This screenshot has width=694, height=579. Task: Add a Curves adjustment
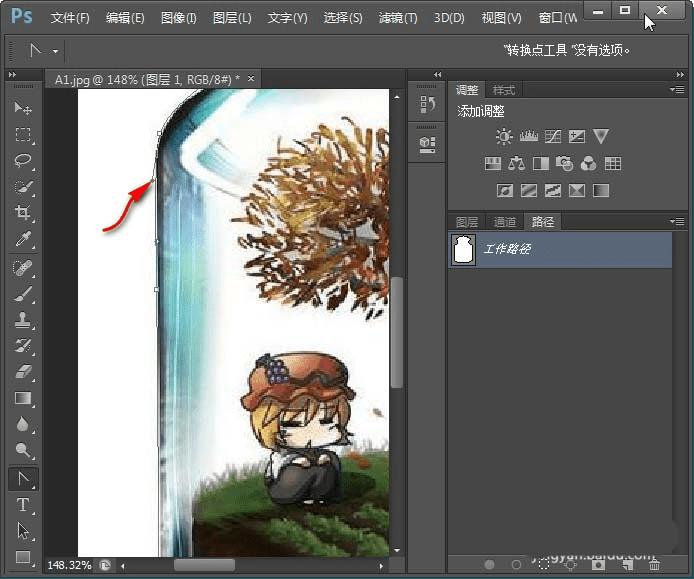[552, 137]
